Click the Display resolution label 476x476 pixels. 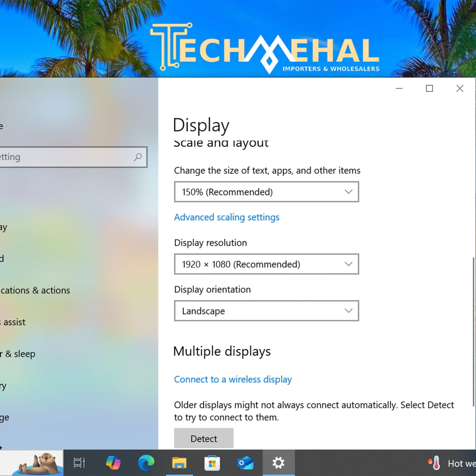210,243
